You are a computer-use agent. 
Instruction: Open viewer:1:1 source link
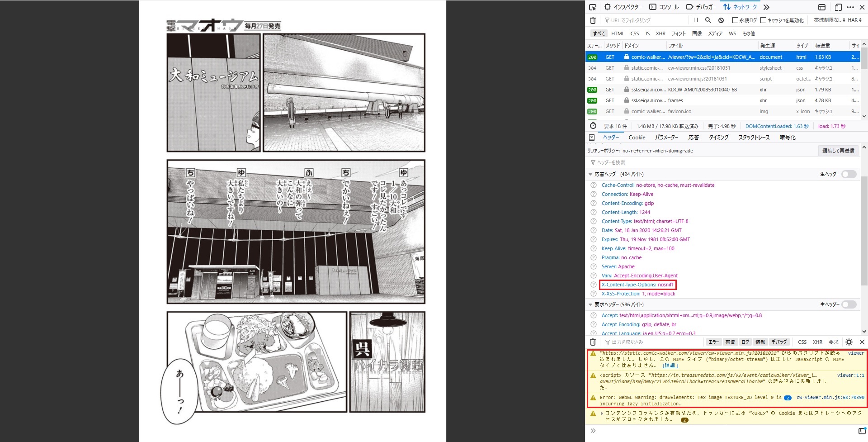pos(850,375)
